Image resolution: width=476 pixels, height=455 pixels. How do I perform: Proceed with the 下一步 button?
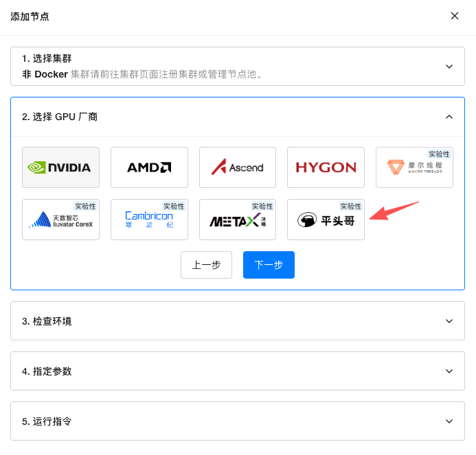point(269,265)
